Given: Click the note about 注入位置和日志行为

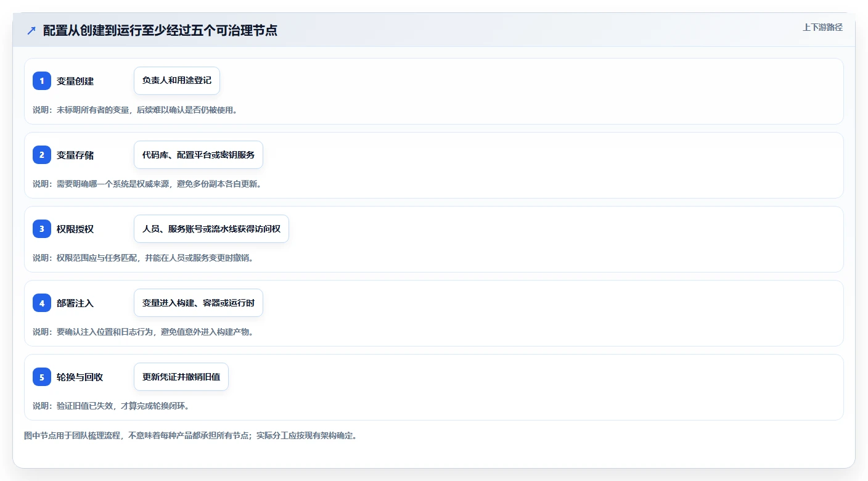Looking at the screenshot, I should 143,332.
